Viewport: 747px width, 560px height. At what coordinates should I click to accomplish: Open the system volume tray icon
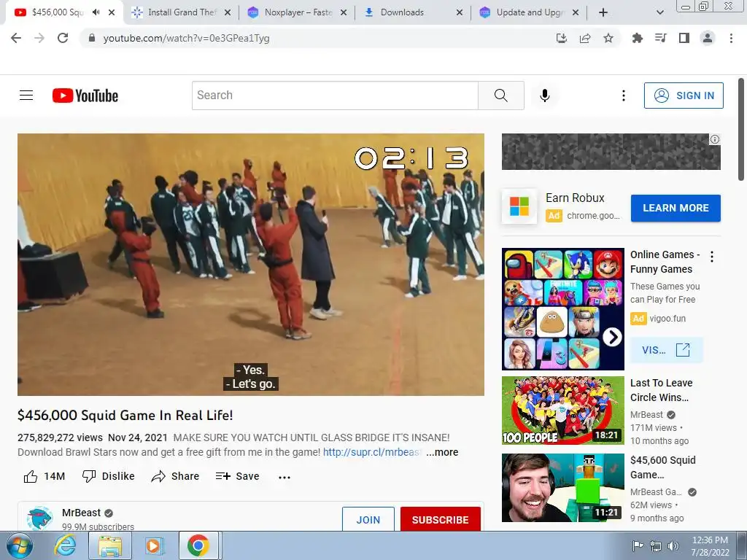pos(673,546)
